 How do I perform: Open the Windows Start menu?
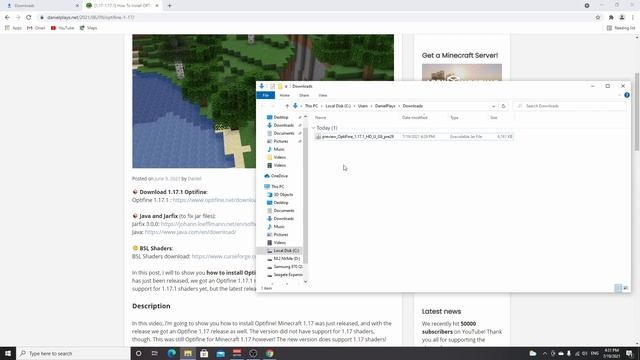coord(8,353)
